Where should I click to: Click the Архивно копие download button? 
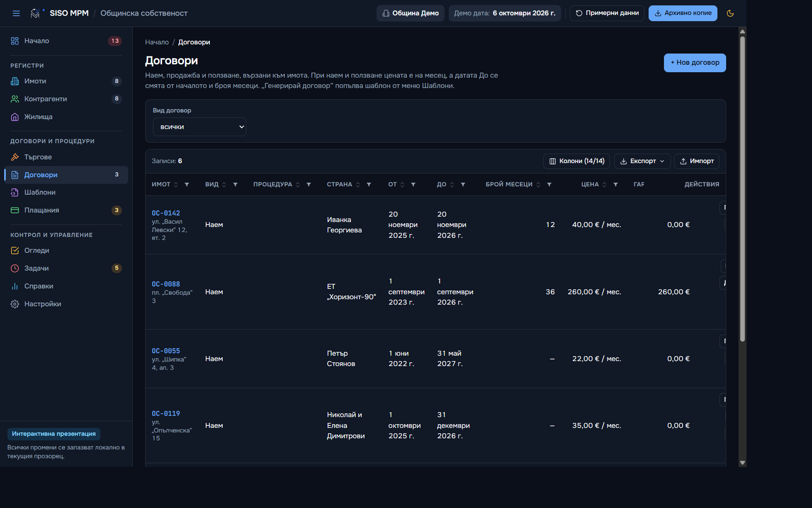point(683,13)
